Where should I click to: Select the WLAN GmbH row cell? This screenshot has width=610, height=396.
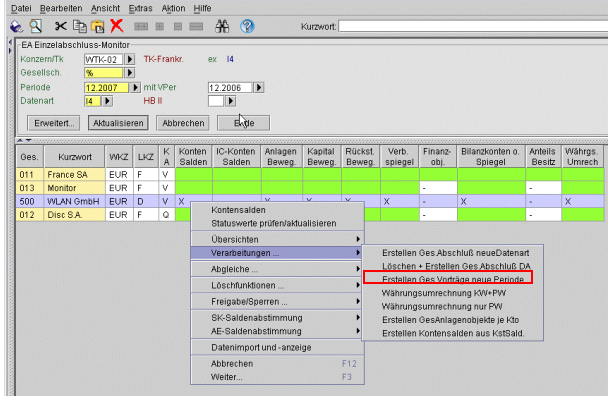pyautogui.click(x=75, y=202)
